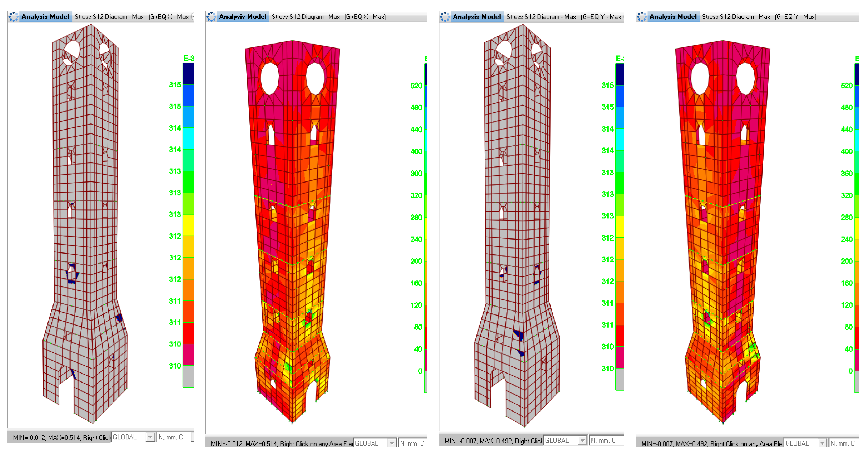This screenshot has width=868, height=454.
Task: Select the Analysis Model tab in the gray G+EQ Y window
Action: pyautogui.click(x=476, y=17)
